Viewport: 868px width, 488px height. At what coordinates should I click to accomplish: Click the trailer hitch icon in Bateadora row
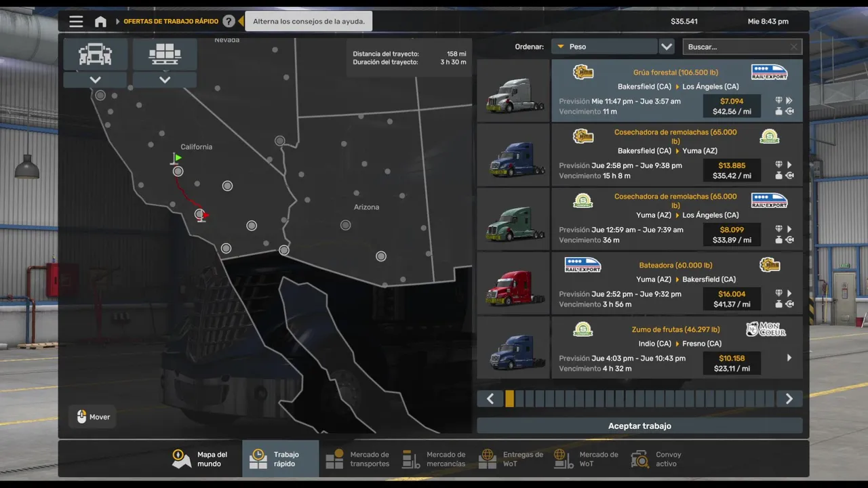(789, 304)
